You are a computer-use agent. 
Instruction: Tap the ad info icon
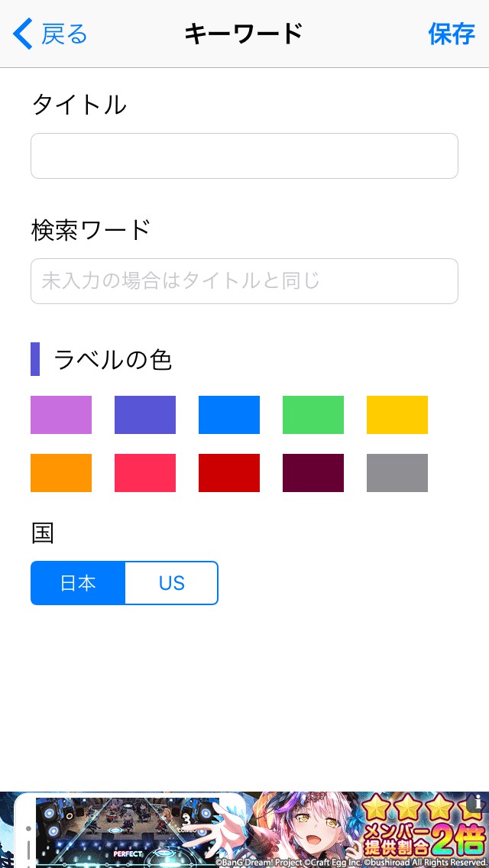tap(478, 802)
